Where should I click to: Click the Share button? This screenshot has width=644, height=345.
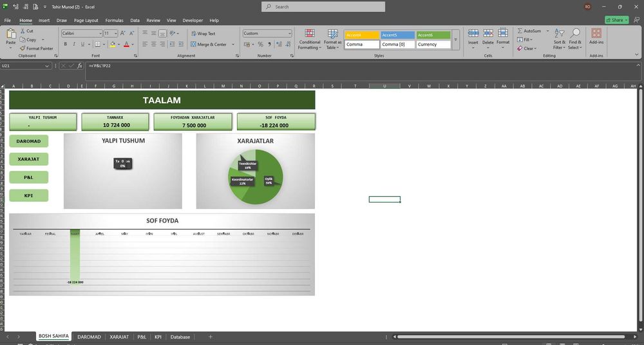pos(616,20)
